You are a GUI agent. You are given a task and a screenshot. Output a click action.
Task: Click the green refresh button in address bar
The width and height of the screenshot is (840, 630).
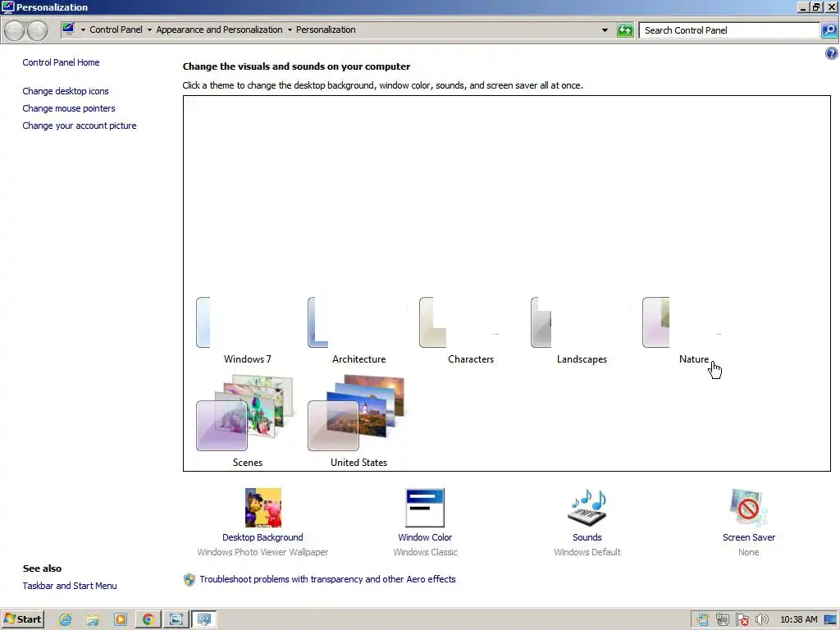click(625, 30)
